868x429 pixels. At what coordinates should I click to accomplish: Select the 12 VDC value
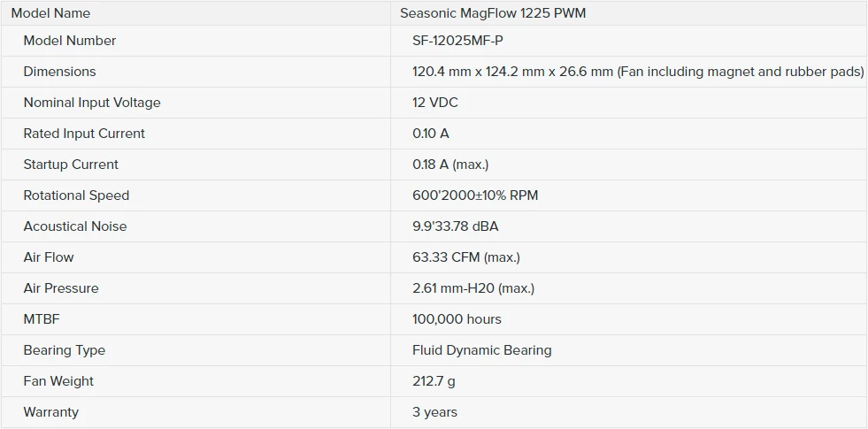[435, 103]
